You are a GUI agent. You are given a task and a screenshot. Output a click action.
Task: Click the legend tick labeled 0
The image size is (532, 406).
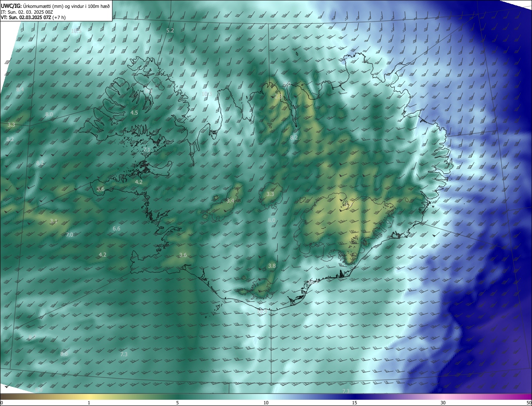[x=2, y=403]
